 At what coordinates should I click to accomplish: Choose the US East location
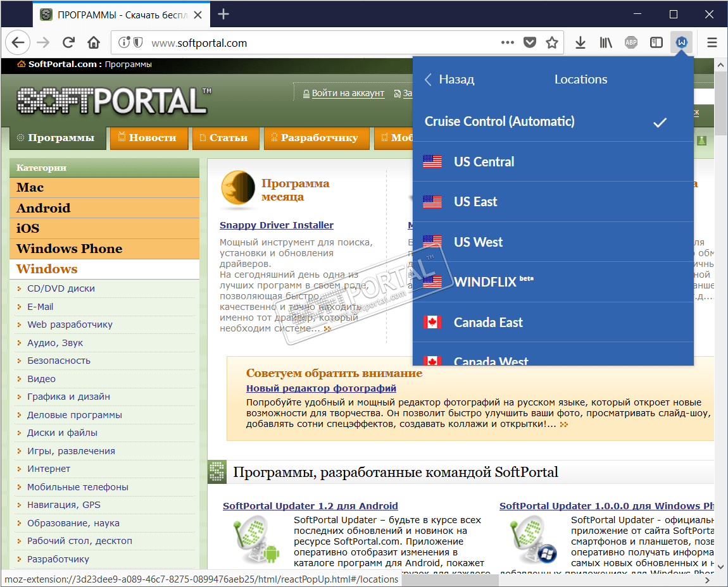point(553,202)
